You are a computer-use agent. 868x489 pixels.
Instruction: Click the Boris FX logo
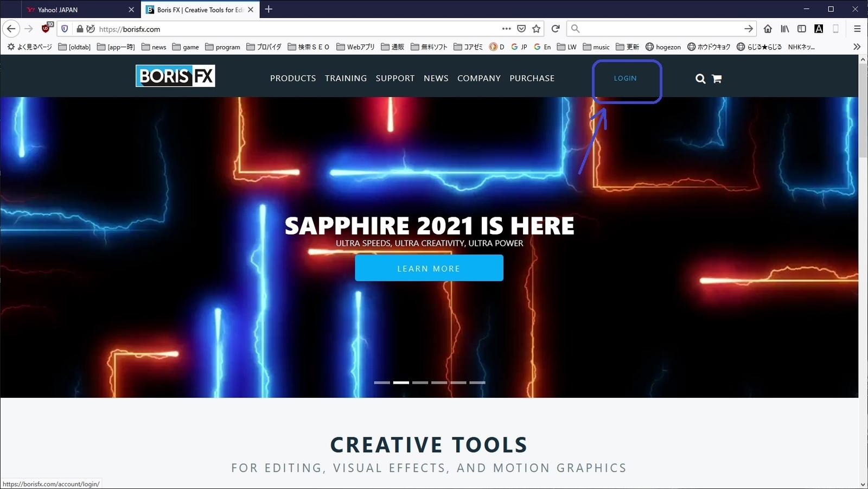[x=175, y=76]
